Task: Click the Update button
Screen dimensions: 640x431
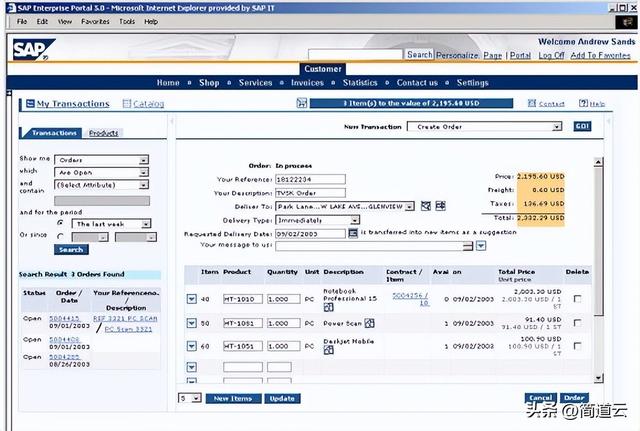Action: (282, 398)
